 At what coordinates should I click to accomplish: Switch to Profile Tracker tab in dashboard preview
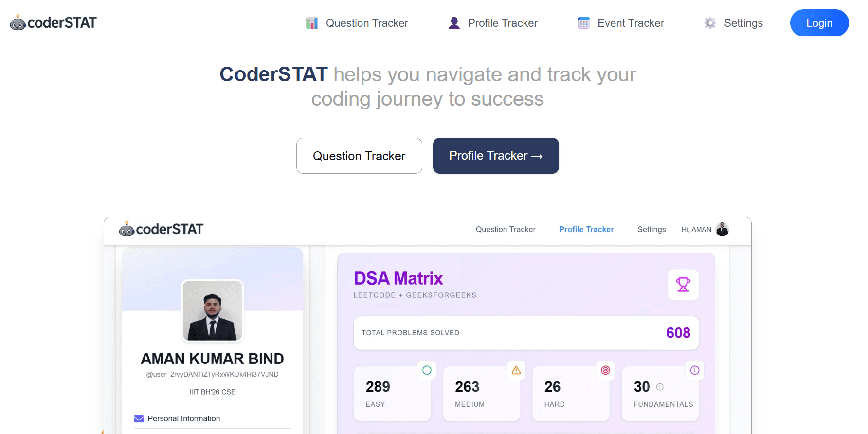click(586, 229)
